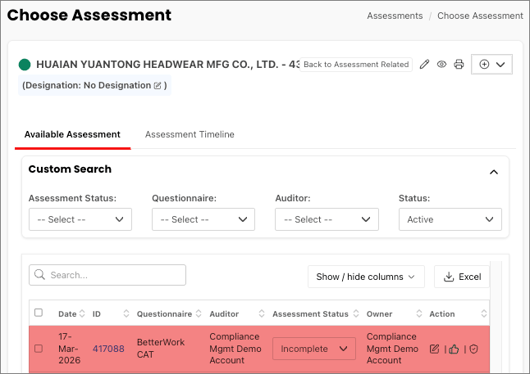Open assessment ID 417088 link
The image size is (530, 374).
click(109, 349)
